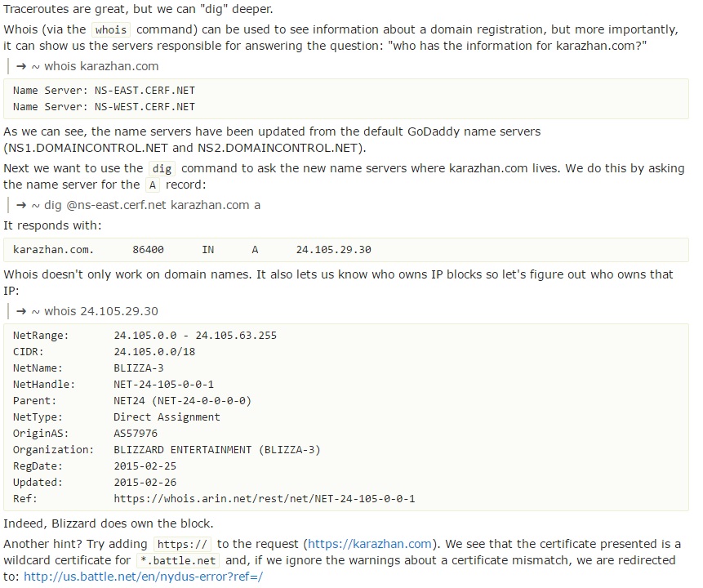
Task: Click the '*.battle.net' inline code
Action: [178, 560]
